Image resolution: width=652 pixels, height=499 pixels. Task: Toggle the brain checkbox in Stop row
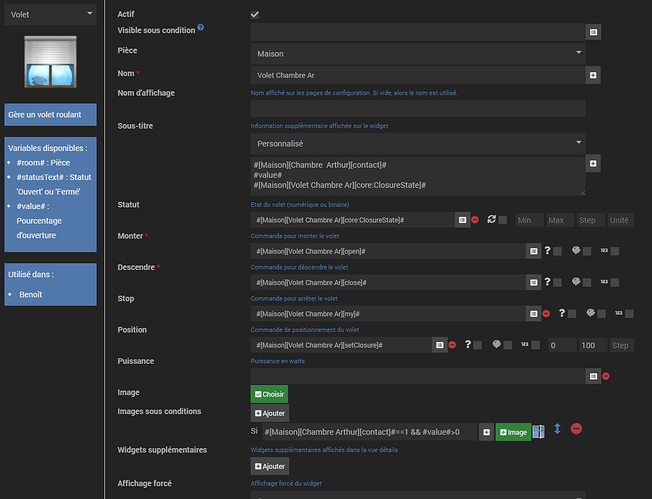[x=601, y=314]
